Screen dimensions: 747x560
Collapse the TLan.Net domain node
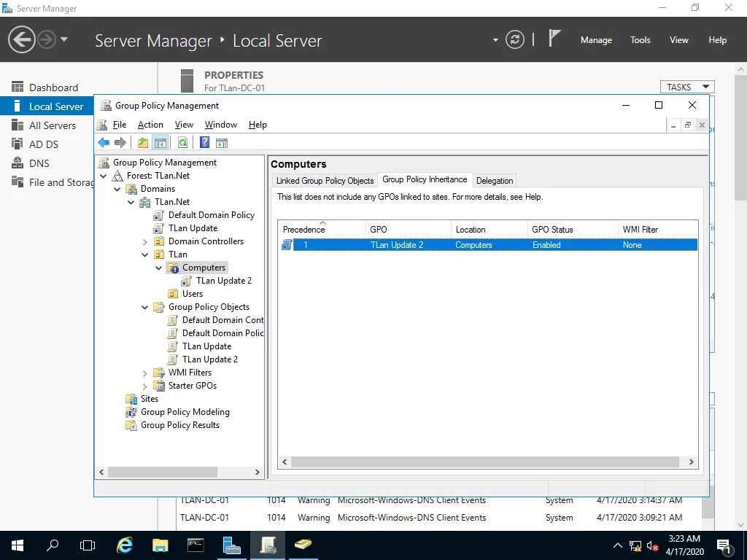(131, 203)
